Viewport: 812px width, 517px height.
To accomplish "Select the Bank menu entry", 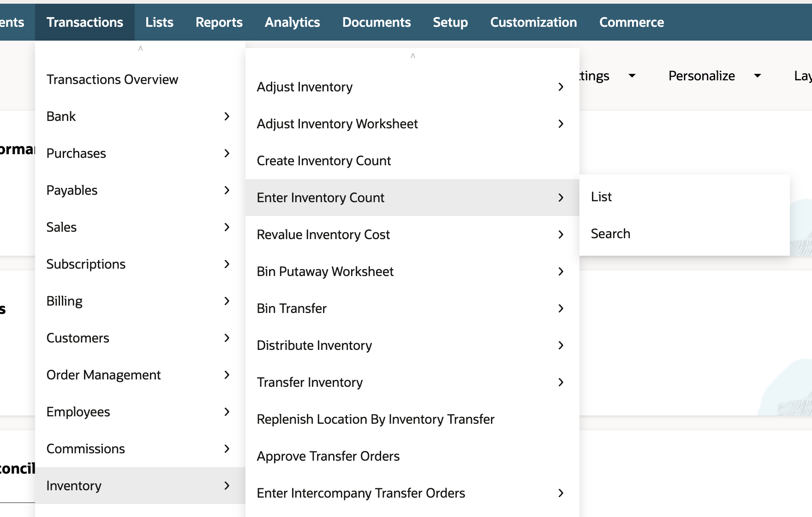I will coord(140,116).
